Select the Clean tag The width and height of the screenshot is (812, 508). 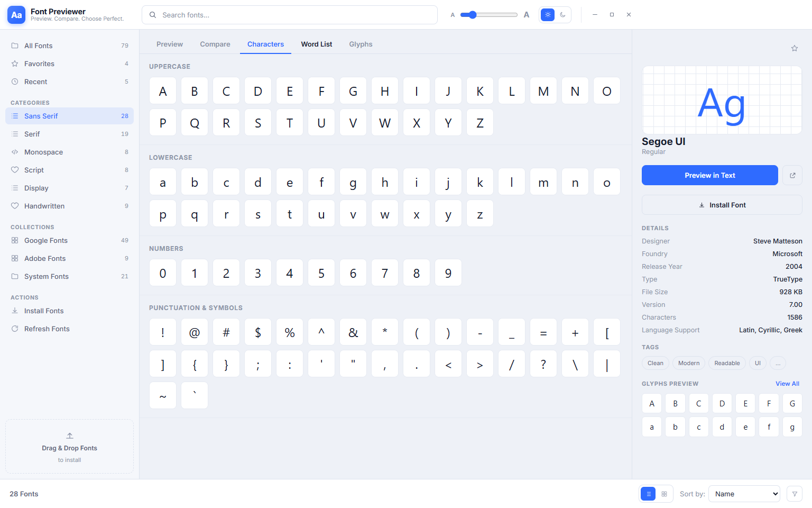(x=656, y=363)
